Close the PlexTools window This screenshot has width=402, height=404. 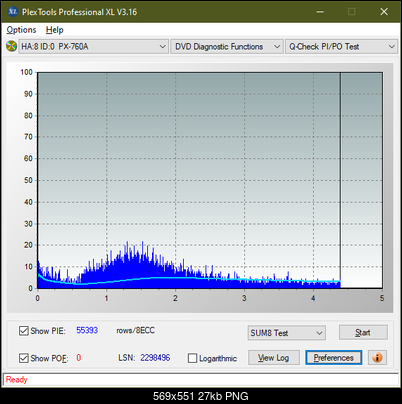(384, 12)
